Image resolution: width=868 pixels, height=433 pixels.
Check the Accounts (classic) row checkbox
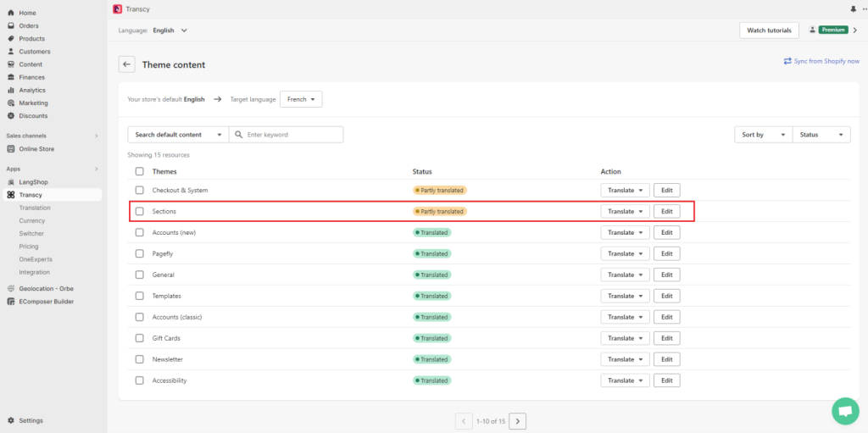coord(140,317)
